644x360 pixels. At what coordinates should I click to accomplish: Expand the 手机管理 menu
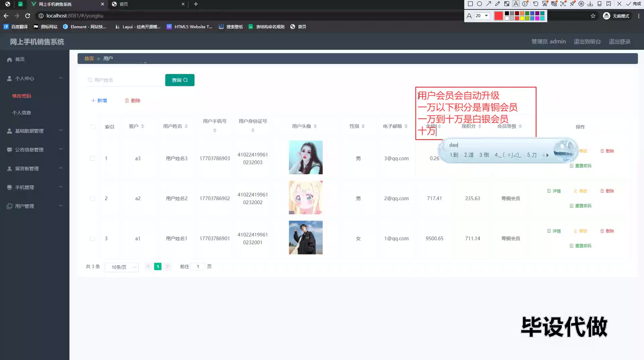coord(35,187)
